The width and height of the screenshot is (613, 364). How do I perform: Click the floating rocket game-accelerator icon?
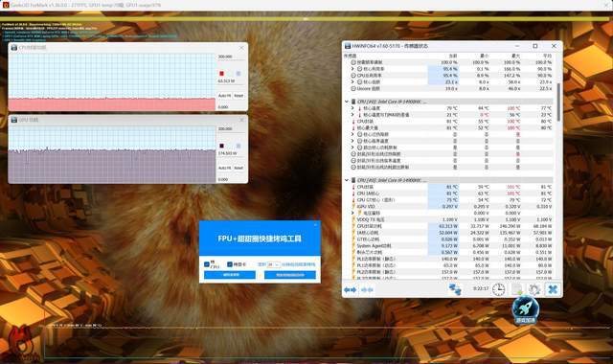[526, 309]
